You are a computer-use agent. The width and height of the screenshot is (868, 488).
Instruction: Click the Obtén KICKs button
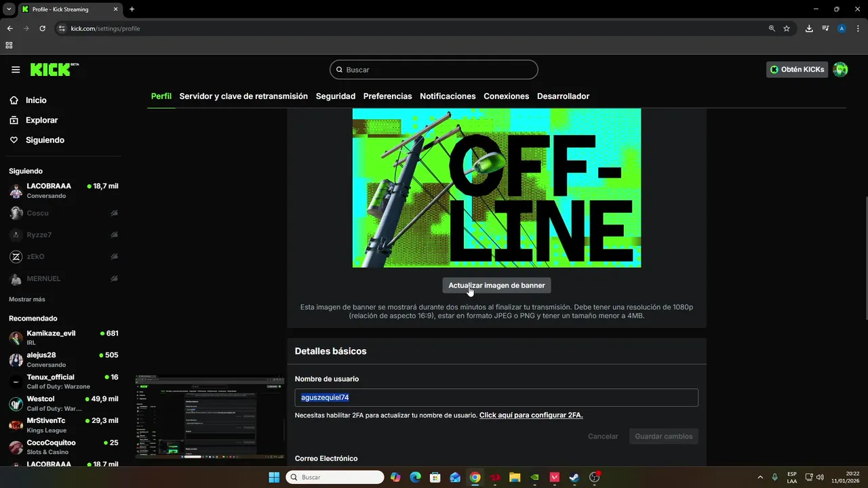pos(797,70)
